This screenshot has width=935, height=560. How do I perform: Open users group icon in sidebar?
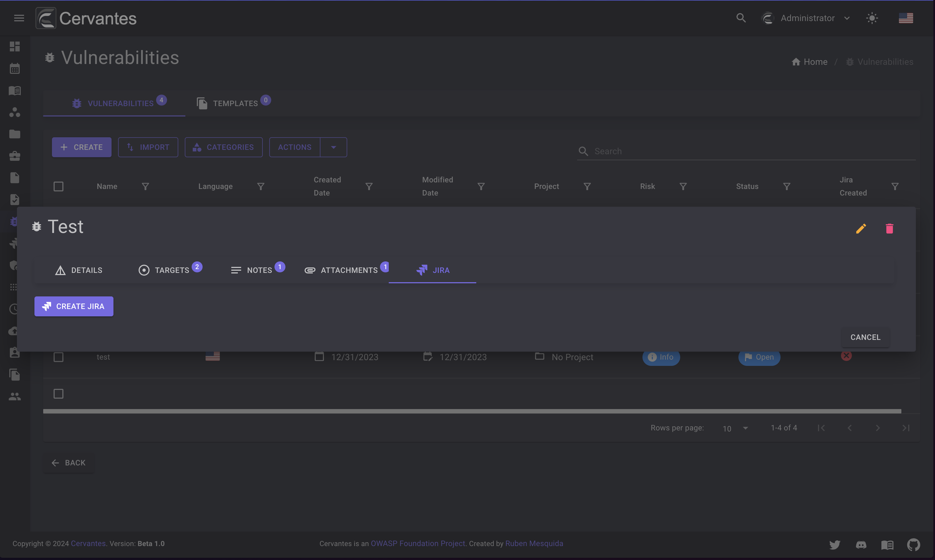tap(15, 396)
